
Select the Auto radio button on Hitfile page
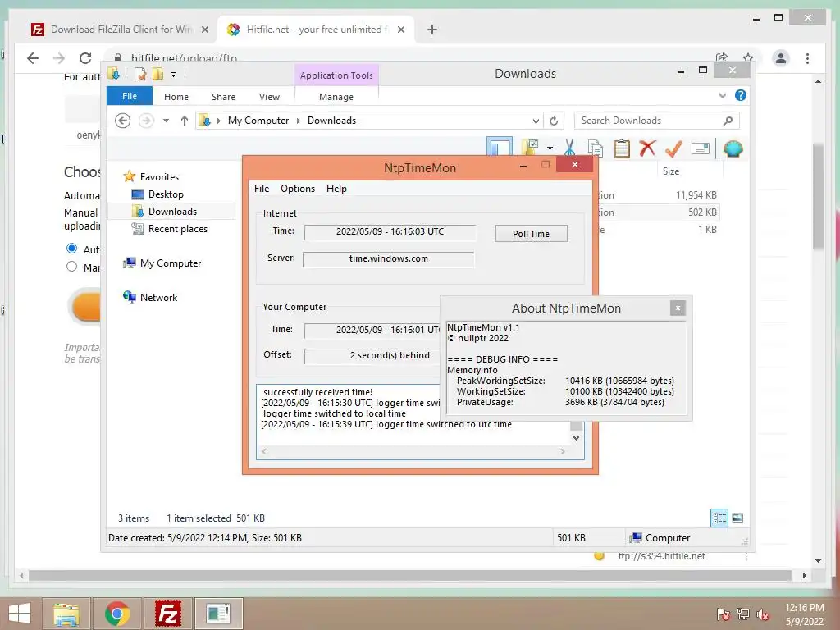[x=72, y=249]
